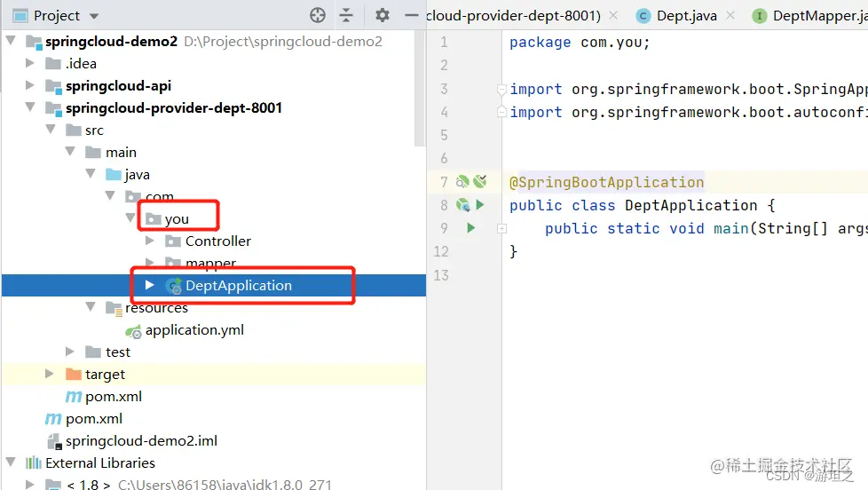Click the Project panel title label

(57, 15)
